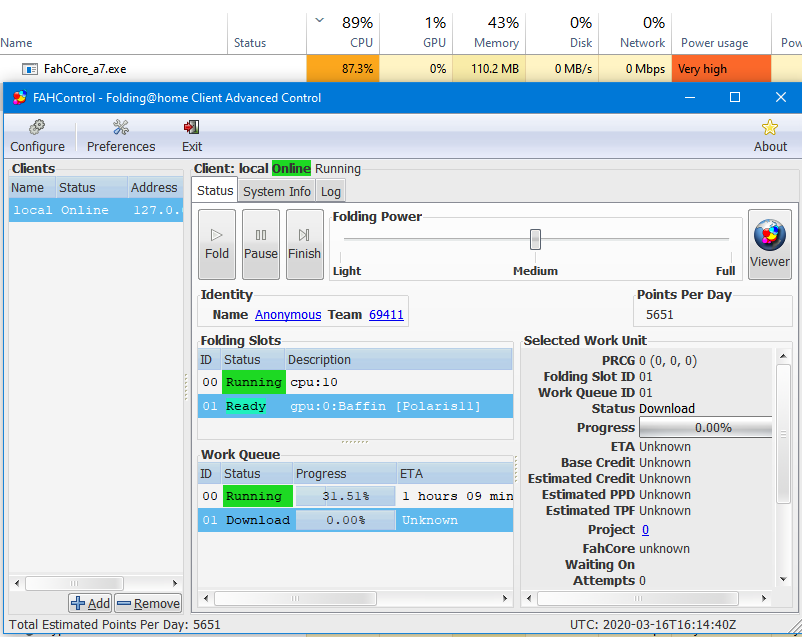Launch the Viewer molecule icon

point(770,236)
